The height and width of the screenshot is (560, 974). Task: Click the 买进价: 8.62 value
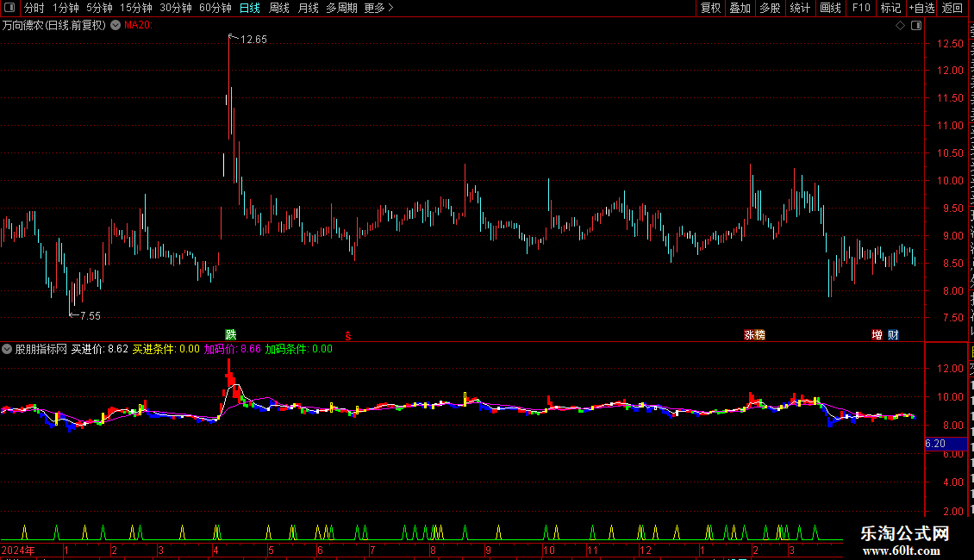pyautogui.click(x=99, y=349)
